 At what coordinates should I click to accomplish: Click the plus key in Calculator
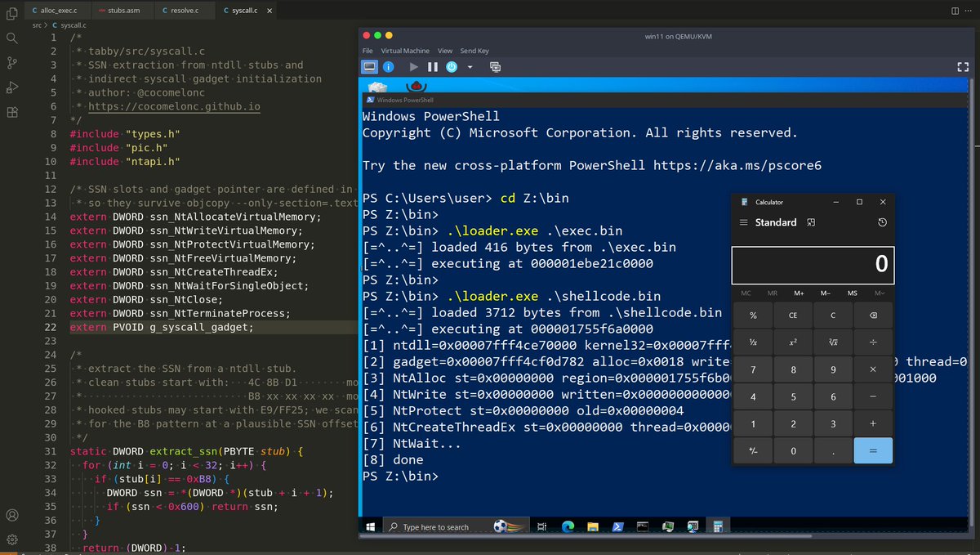[x=873, y=423]
